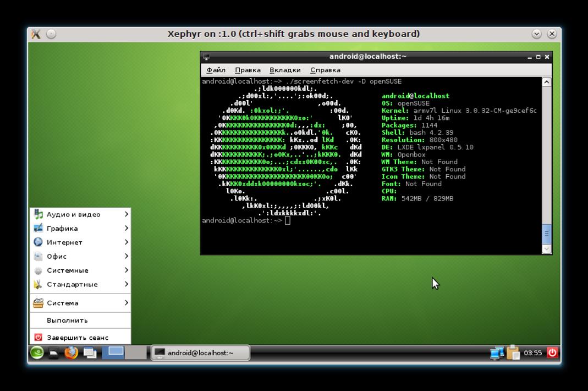The height and width of the screenshot is (391, 588).
Task: Launch the file manager from the panel
Action: [x=53, y=353]
